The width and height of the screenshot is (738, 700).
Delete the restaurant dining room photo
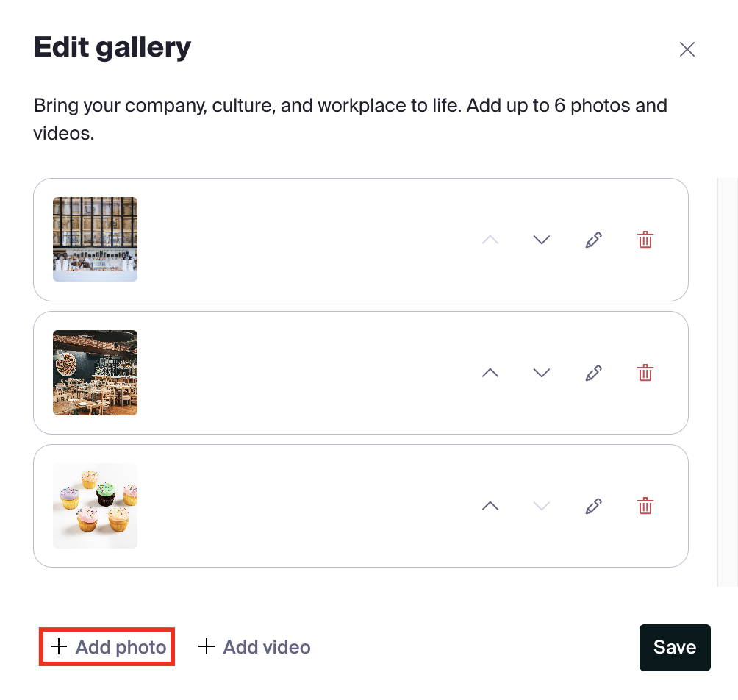[x=645, y=373]
